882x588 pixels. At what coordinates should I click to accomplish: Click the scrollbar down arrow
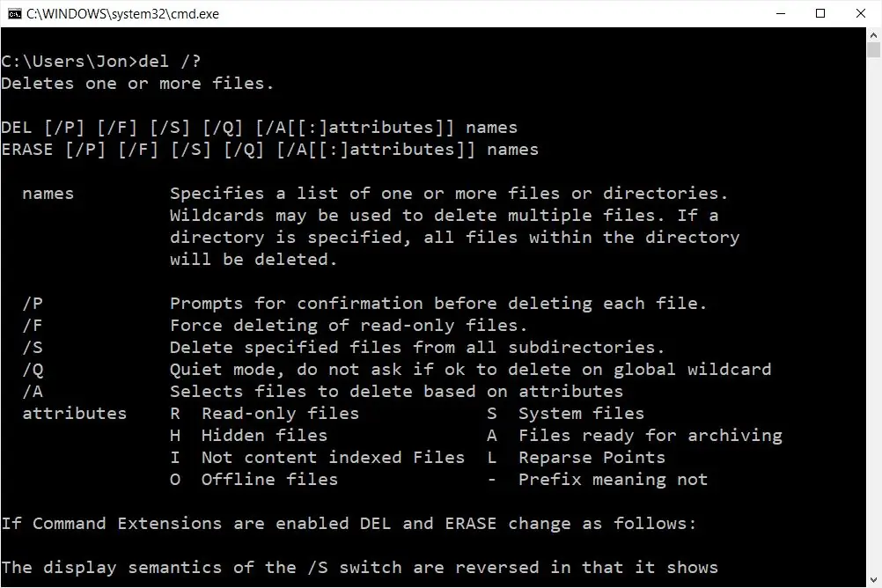pos(875,580)
